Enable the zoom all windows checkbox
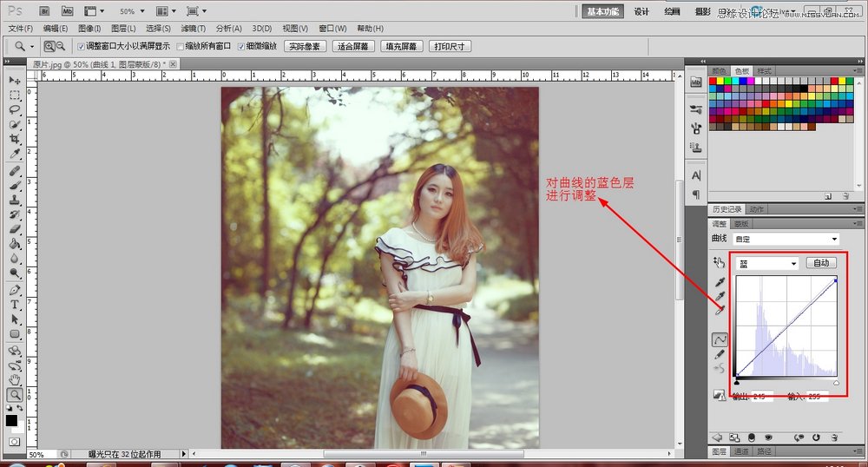Viewport: 868px width, 467px height. click(x=180, y=47)
